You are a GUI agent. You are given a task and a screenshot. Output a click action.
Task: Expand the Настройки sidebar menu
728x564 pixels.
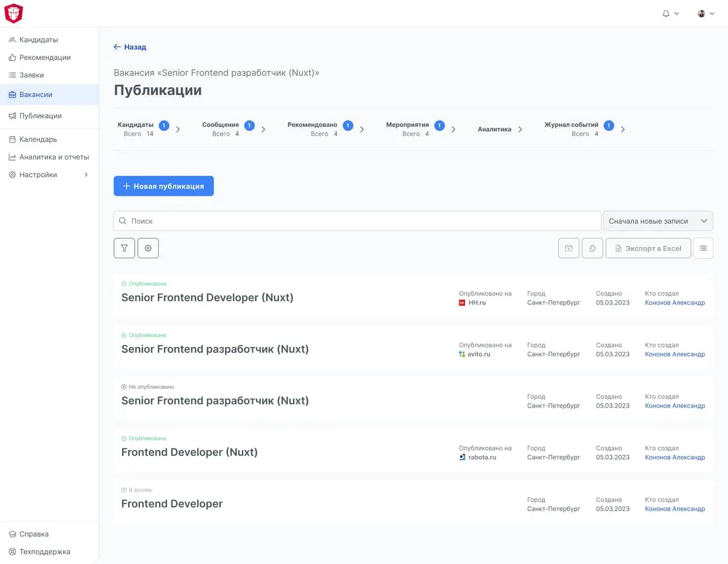point(36,174)
